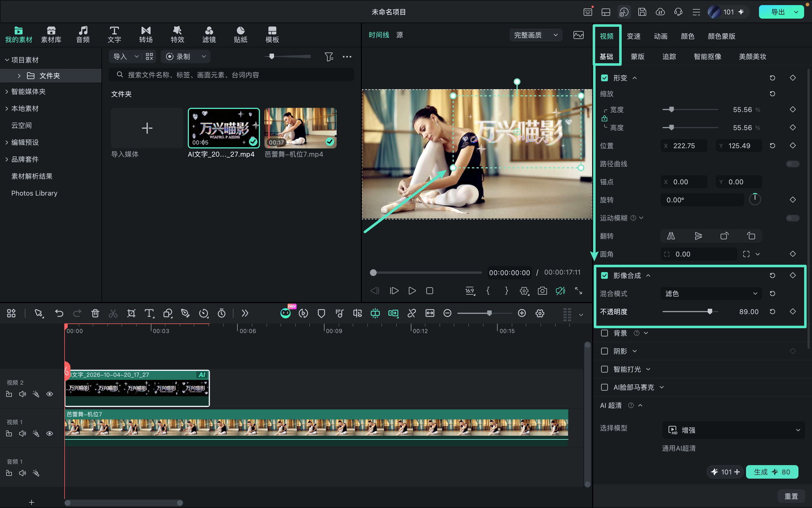Uncheck the 影像合成 compositing checkbox
The image size is (812, 508).
[x=604, y=275]
